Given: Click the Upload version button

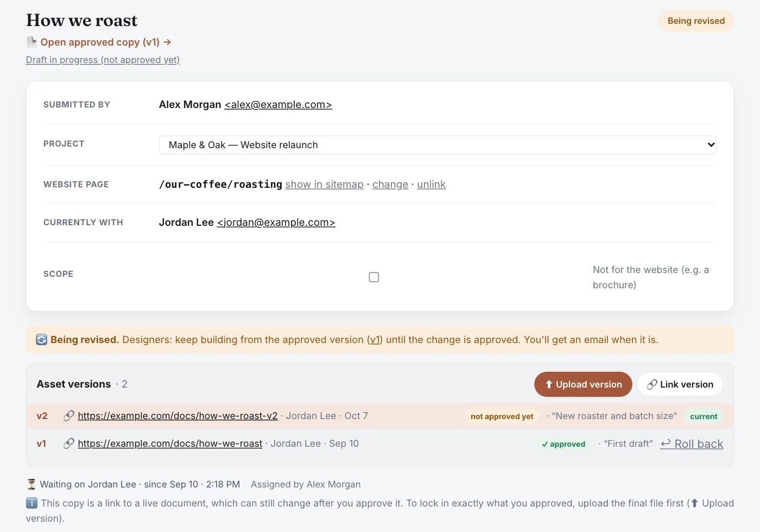Looking at the screenshot, I should pyautogui.click(x=583, y=384).
